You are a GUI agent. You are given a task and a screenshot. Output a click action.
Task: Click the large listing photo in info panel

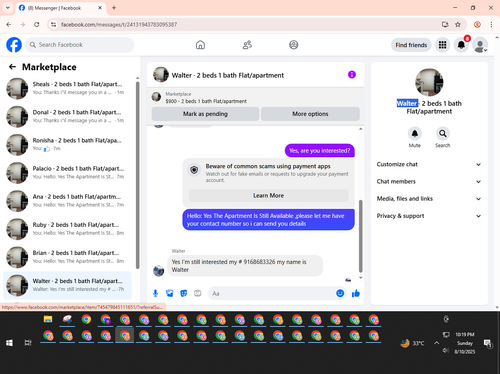point(429,82)
